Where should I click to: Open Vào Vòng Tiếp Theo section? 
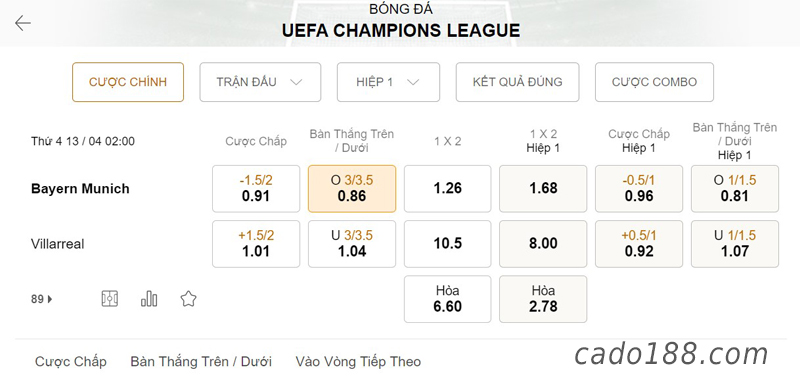pyautogui.click(x=358, y=362)
